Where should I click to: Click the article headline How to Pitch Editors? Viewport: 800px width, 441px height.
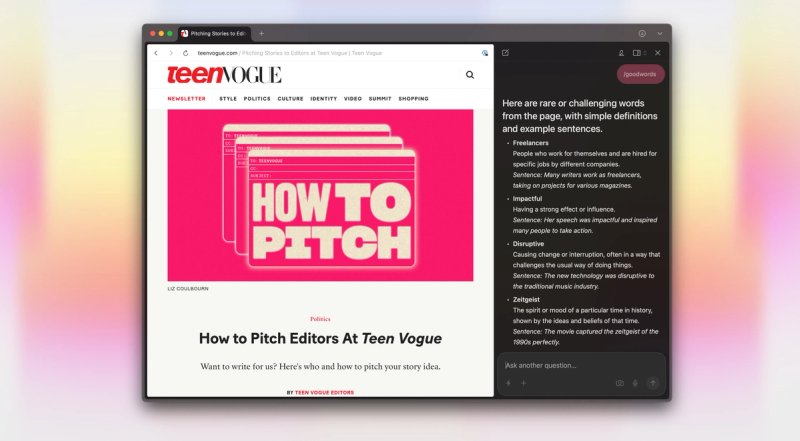(320, 338)
